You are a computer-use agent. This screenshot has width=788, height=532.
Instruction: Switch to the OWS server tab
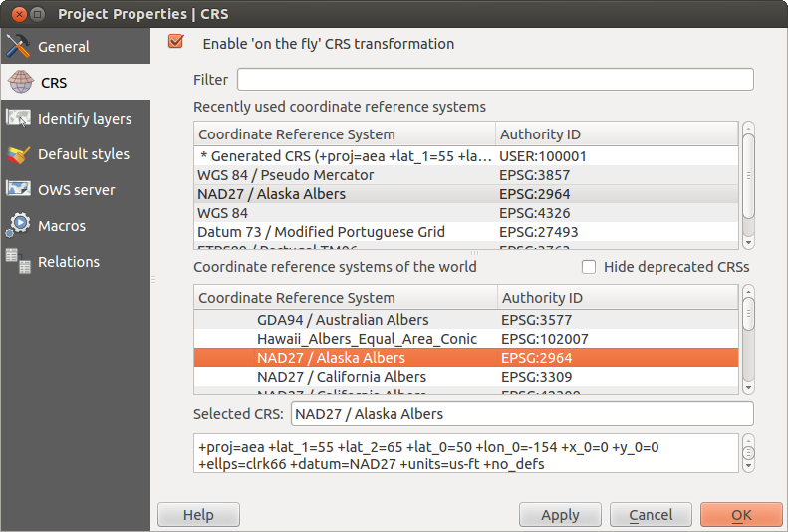click(76, 190)
